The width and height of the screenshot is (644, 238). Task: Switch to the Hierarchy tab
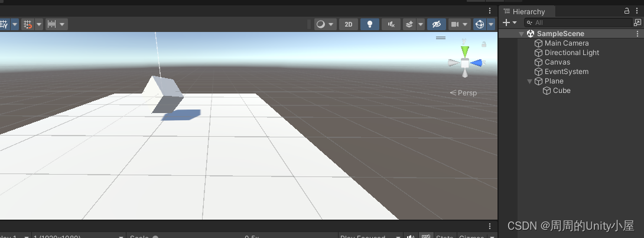pyautogui.click(x=528, y=12)
